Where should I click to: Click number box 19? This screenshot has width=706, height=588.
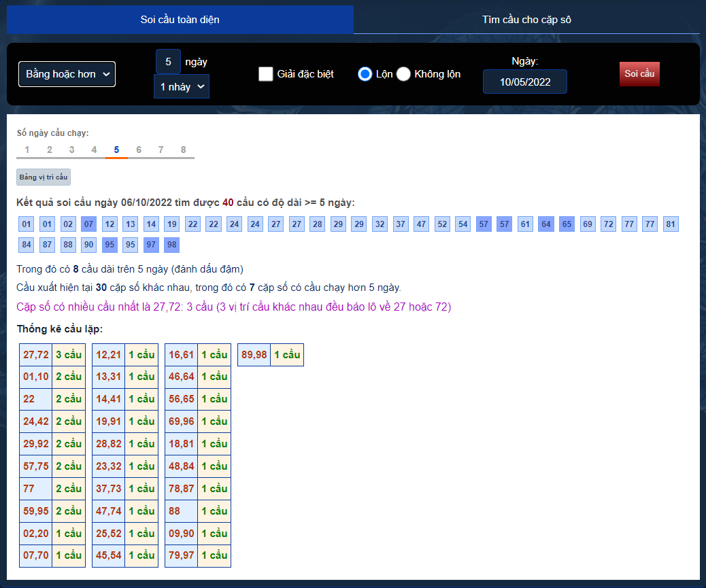172,224
